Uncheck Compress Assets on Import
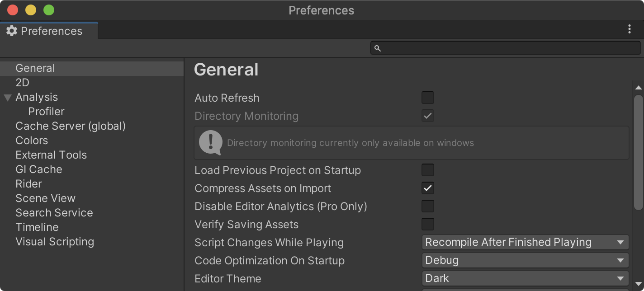The image size is (644, 291). tap(427, 188)
